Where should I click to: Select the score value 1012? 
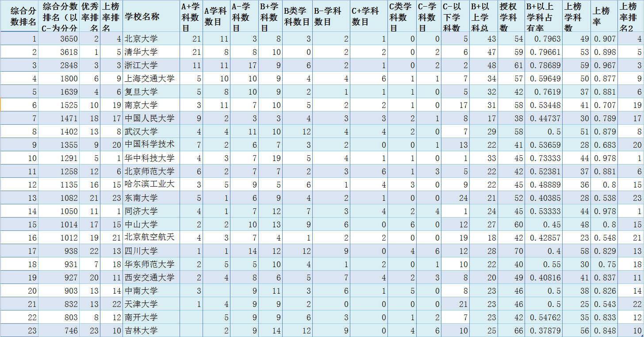pos(59,237)
